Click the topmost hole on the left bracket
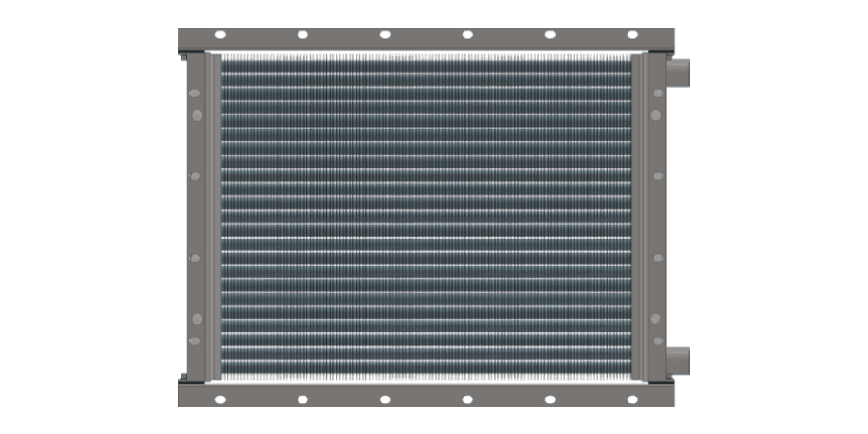The height and width of the screenshot is (434, 868). coord(195,92)
